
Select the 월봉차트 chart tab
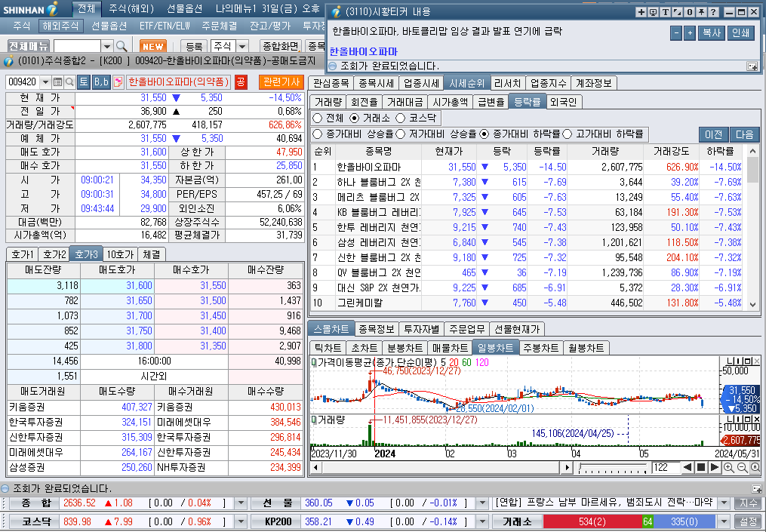pyautogui.click(x=586, y=349)
